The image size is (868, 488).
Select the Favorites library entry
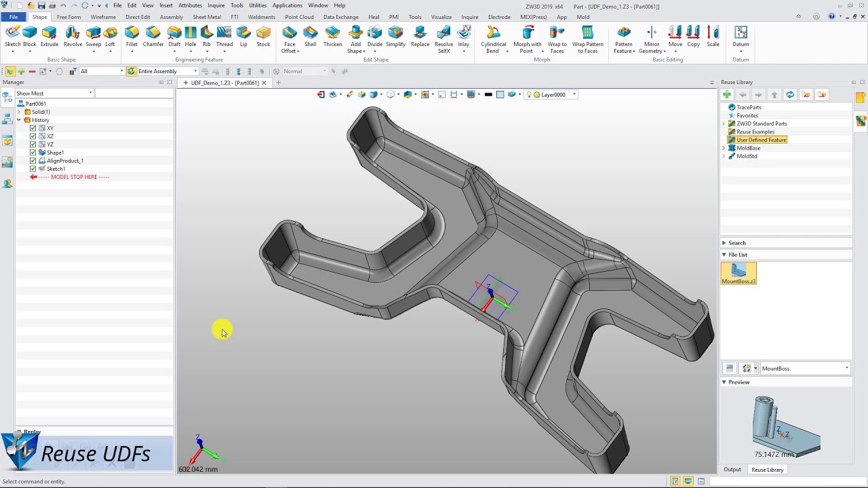click(747, 116)
